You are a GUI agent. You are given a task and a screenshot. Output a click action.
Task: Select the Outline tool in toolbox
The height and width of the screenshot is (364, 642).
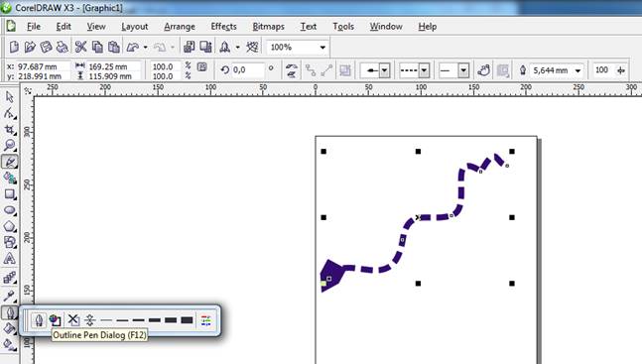[9, 313]
